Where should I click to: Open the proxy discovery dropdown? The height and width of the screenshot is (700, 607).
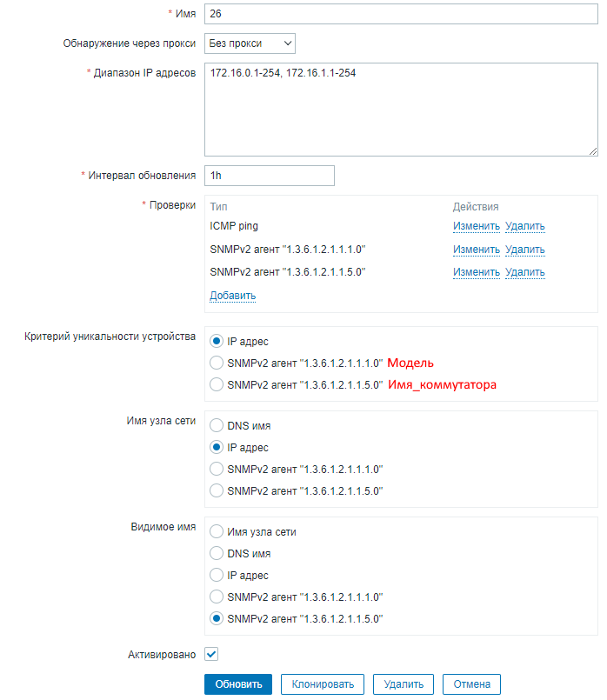(x=250, y=43)
